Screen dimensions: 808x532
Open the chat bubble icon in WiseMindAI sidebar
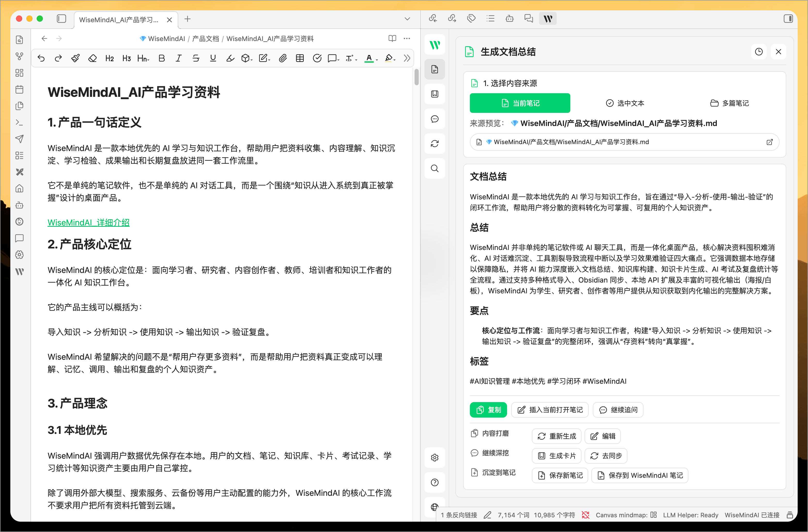tap(434, 119)
